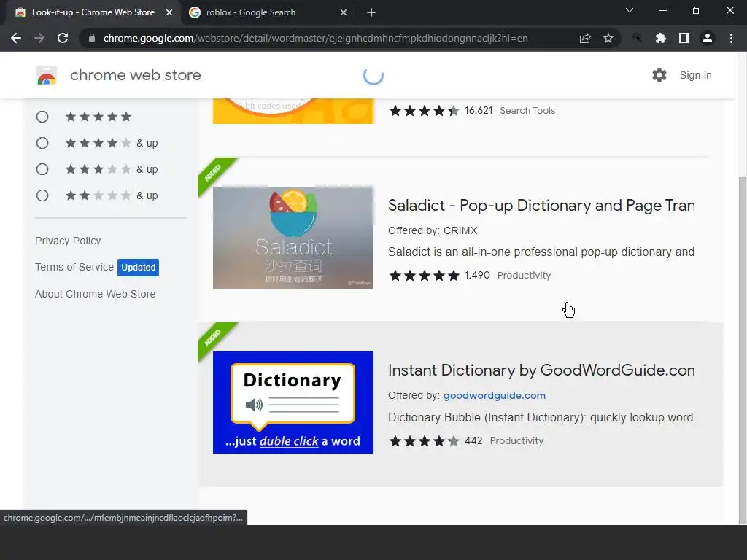Screen dimensions: 747x560
Task: Bookmark this tab with the star icon
Action: pyautogui.click(x=608, y=38)
